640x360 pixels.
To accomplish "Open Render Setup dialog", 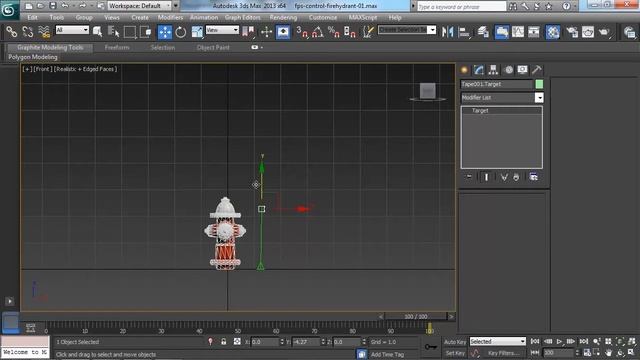I will coord(572,31).
